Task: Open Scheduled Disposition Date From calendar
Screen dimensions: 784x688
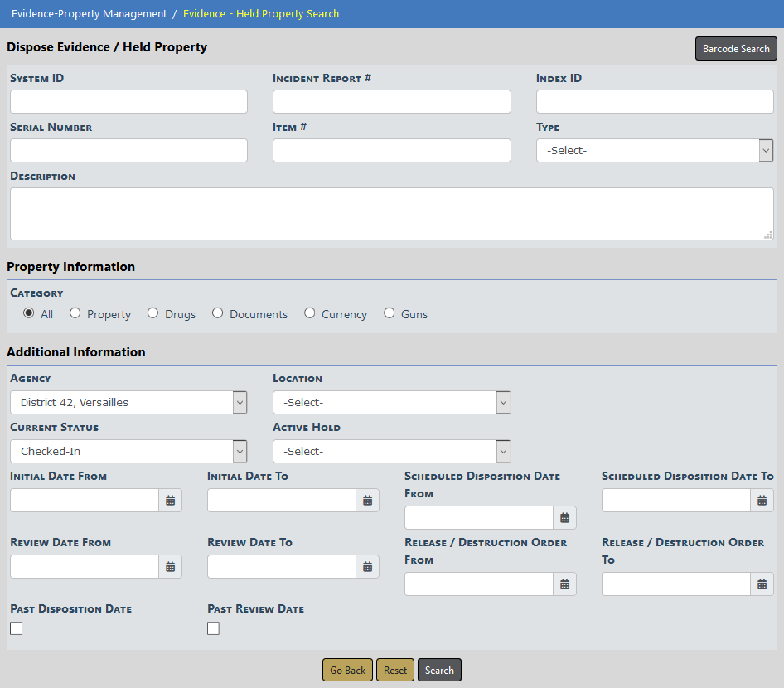Action: coord(564,518)
